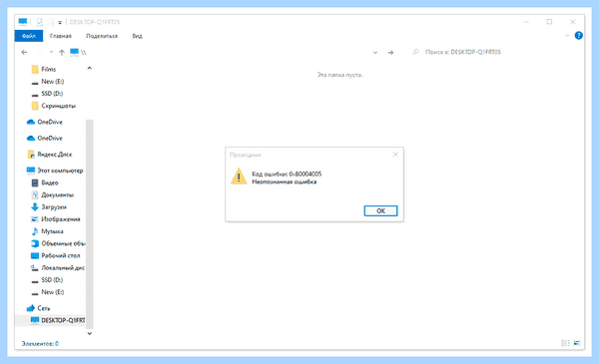Click the error code 0x80004005 text

click(287, 174)
